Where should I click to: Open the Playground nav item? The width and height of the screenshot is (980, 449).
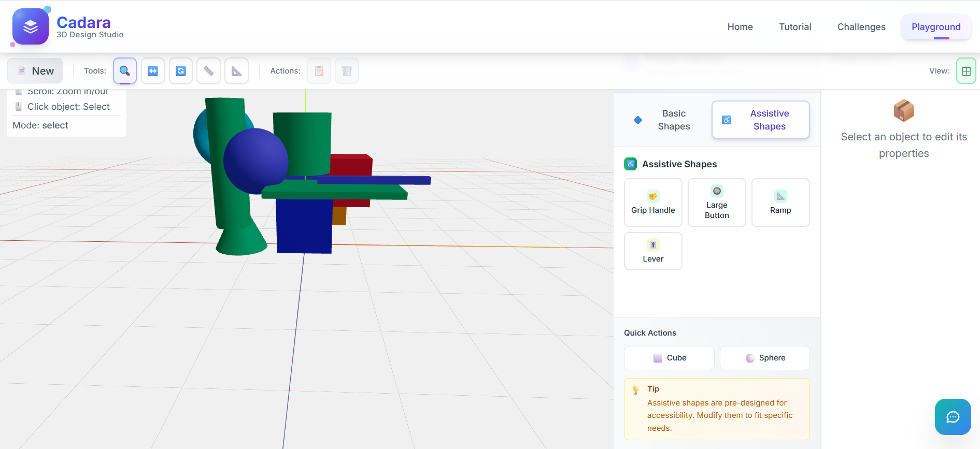coord(936,27)
